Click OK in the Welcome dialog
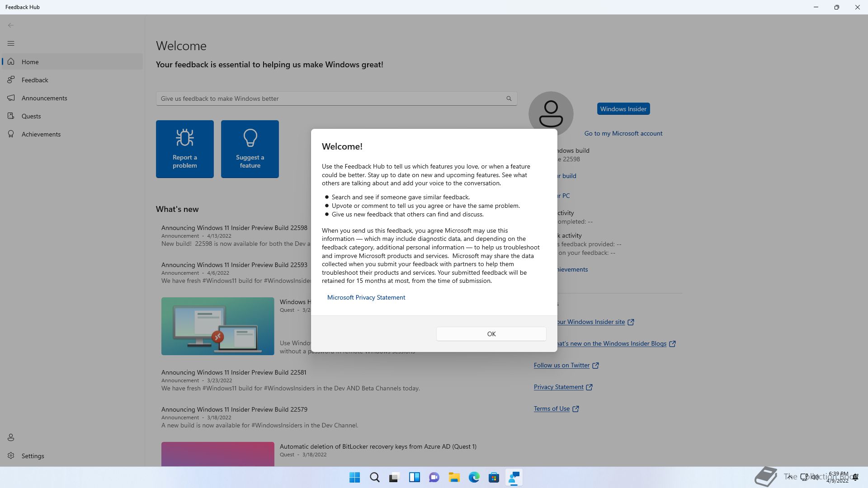 pos(491,334)
